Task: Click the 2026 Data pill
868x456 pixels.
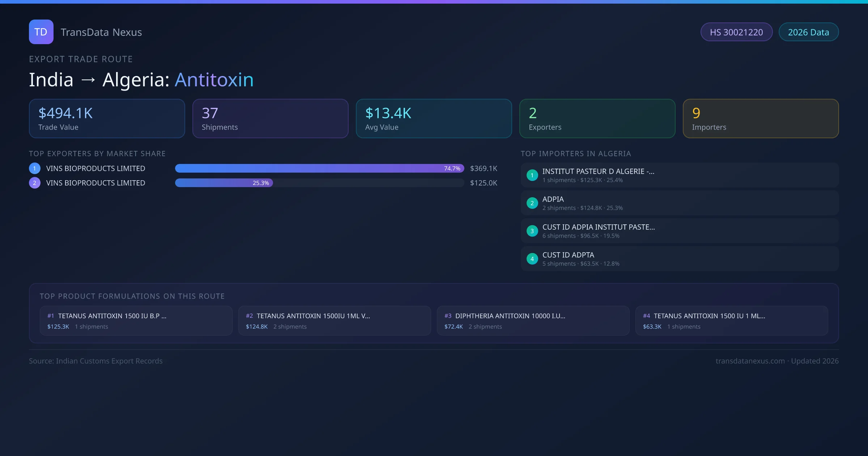Action: (x=808, y=32)
